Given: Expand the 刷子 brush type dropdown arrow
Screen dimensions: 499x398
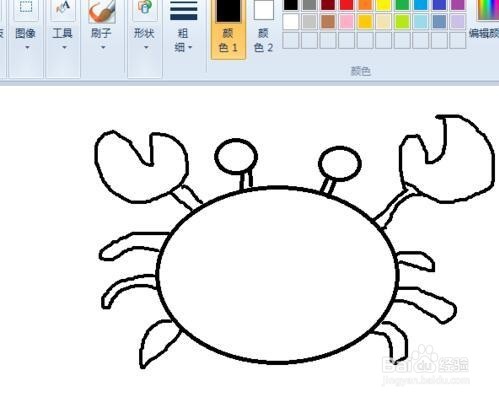Looking at the screenshot, I should point(103,47).
